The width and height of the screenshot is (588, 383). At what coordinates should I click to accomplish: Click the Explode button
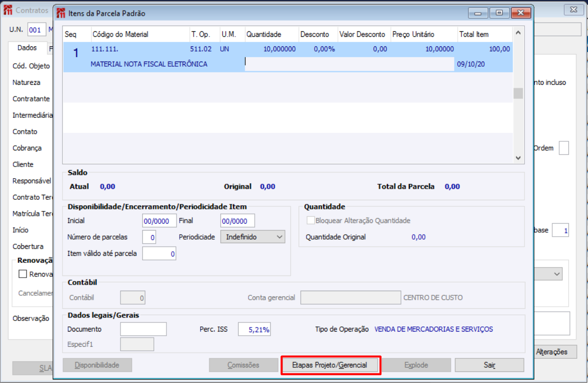[416, 365]
